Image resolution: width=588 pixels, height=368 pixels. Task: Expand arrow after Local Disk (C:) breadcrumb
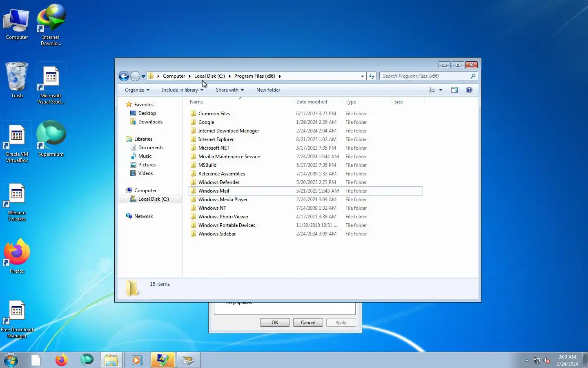pyautogui.click(x=230, y=76)
